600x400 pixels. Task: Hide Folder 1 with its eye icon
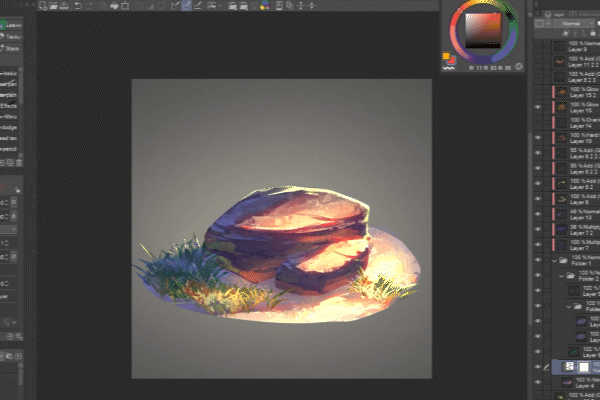click(538, 260)
